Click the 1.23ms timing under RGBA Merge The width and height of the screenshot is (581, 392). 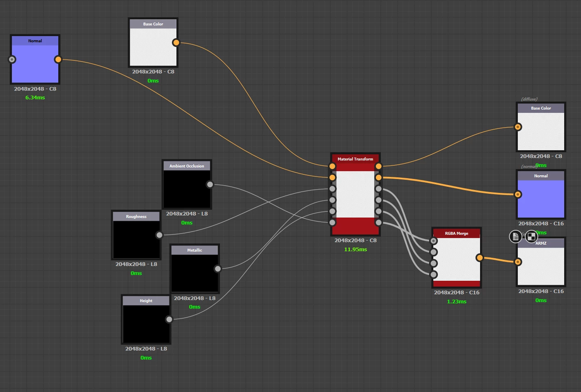457,302
